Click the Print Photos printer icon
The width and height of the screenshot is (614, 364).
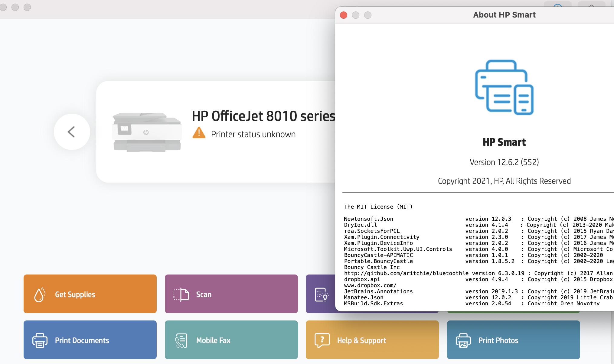(x=463, y=340)
